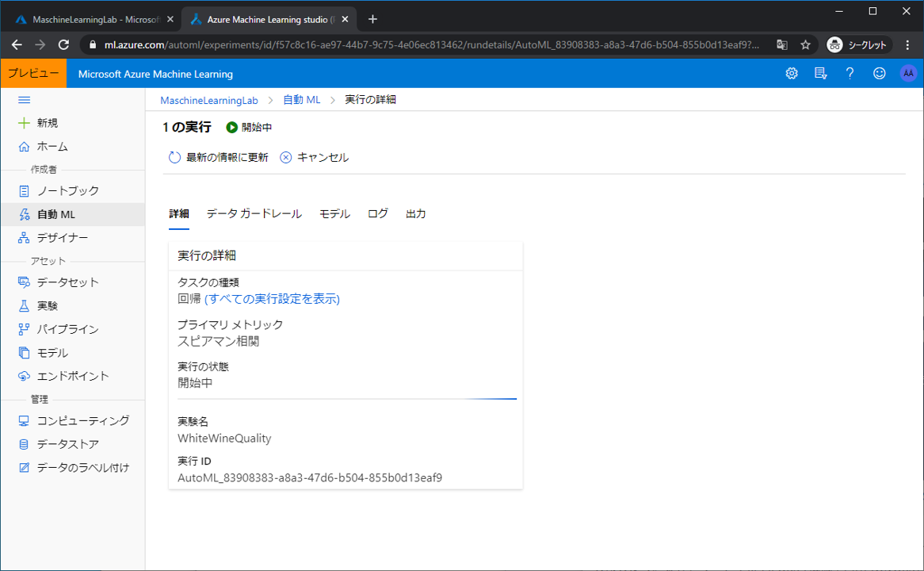Open the settings gear in header
Viewport: 924px width, 571px height.
pos(792,74)
